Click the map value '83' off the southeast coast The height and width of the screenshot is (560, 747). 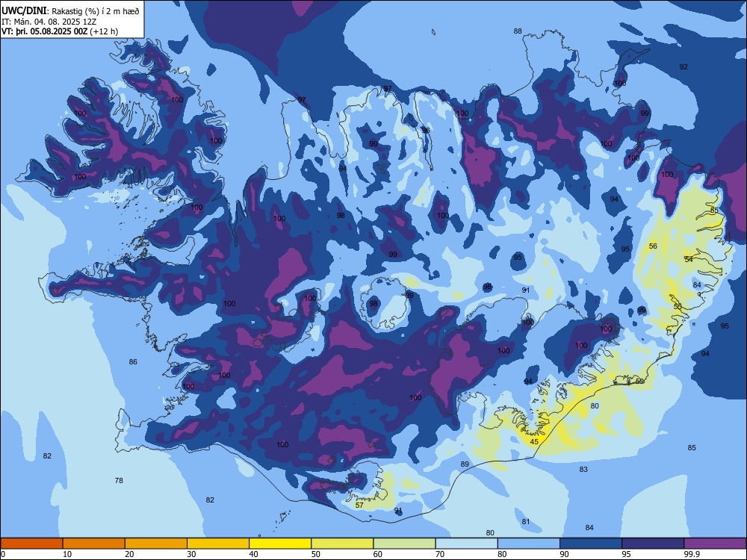click(583, 469)
